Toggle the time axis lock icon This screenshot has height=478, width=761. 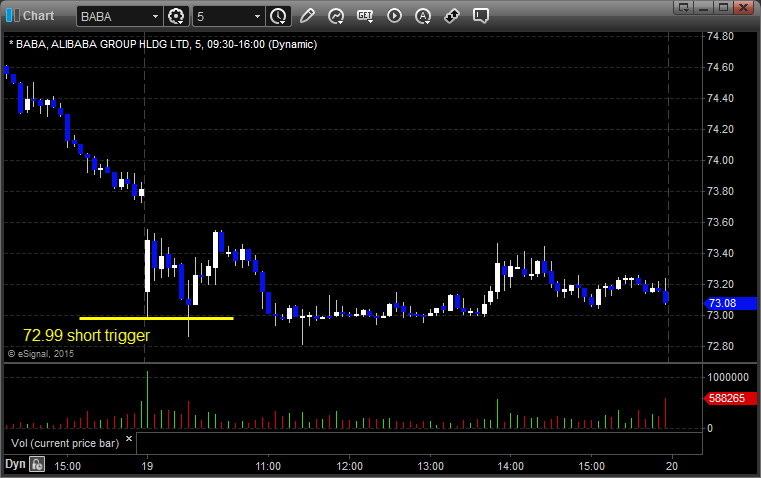[x=36, y=464]
